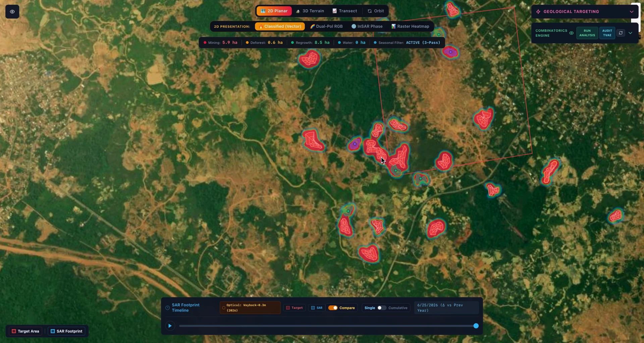Click the Orbit rotate icon
Screen dimensions: 644x343
[x=370, y=11]
